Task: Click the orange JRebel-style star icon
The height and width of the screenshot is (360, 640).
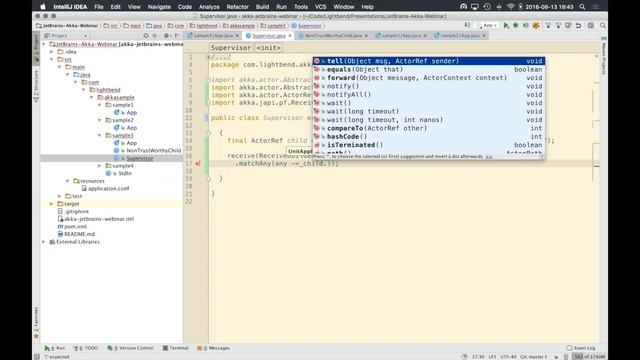Action: click(536, 25)
